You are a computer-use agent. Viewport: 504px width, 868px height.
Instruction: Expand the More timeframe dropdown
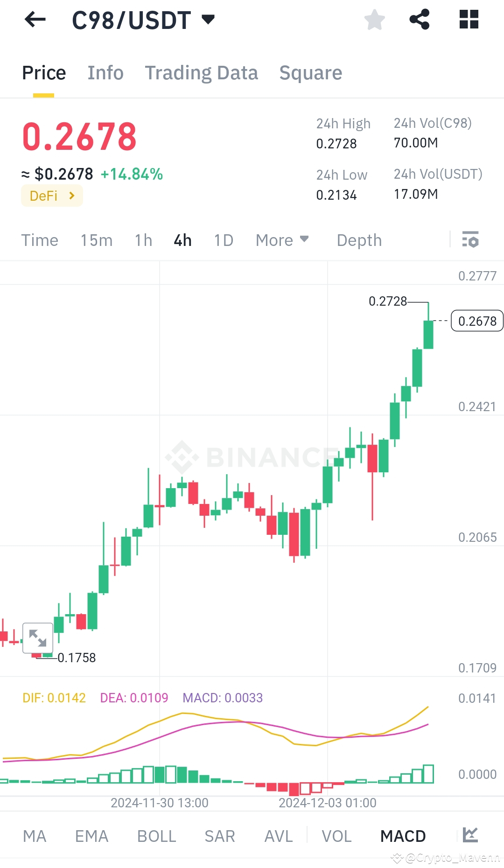coord(282,240)
